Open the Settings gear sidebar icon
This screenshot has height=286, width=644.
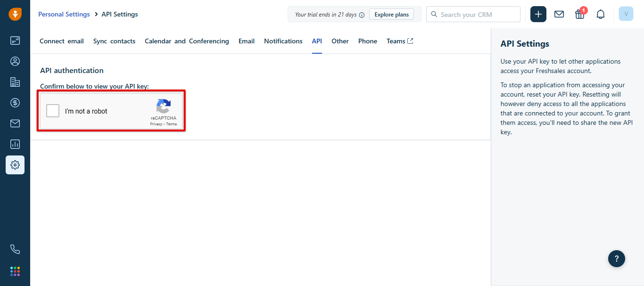click(15, 165)
